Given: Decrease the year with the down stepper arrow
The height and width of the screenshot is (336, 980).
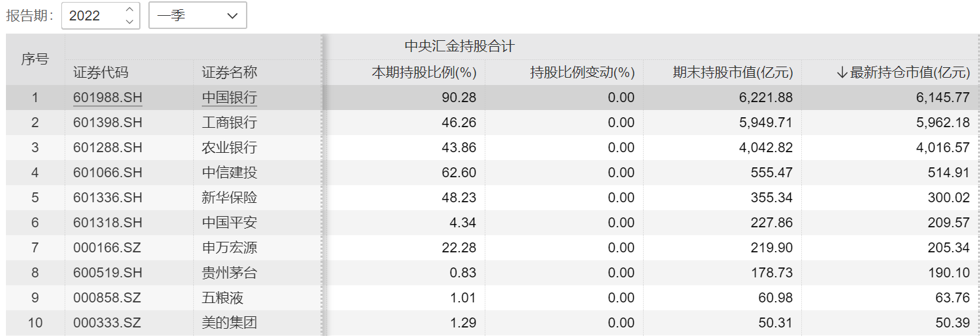Looking at the screenshot, I should coord(129,21).
